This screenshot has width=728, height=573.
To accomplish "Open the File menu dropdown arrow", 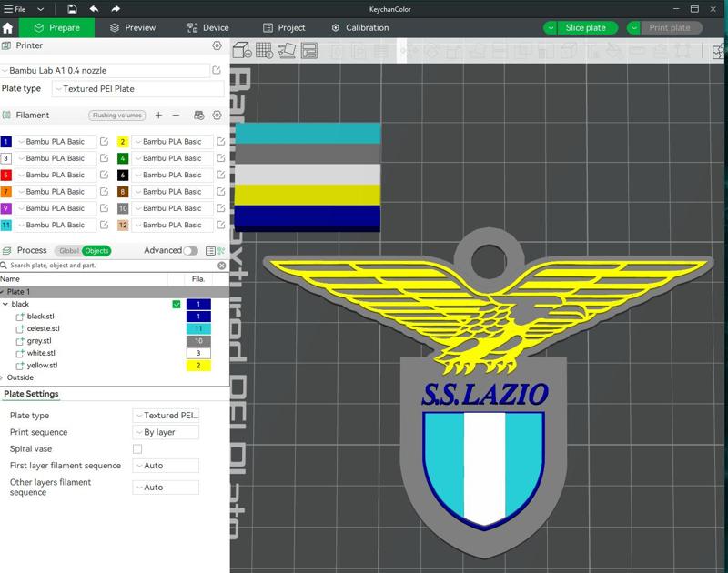I will coord(40,9).
